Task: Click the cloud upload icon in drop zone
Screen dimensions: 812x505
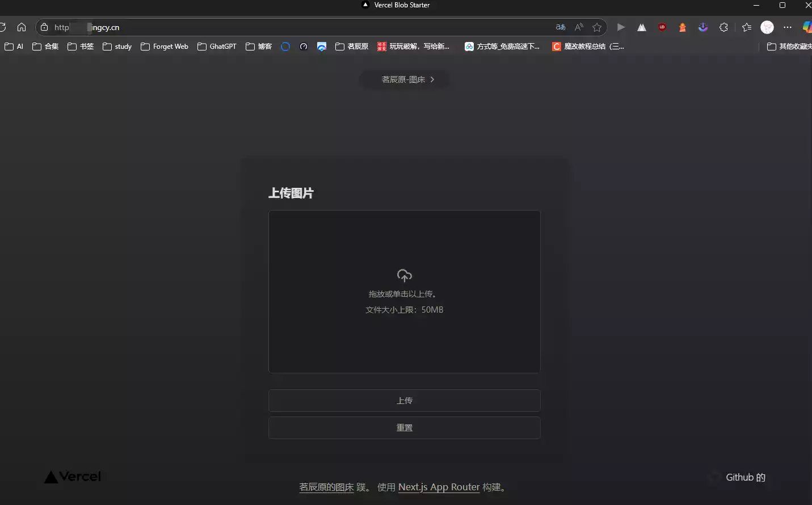Action: [x=405, y=276]
